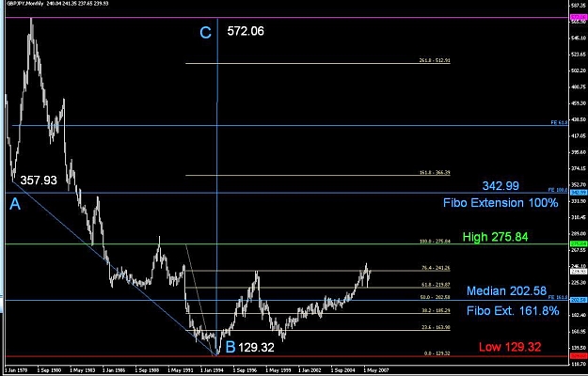Click the blue letter B label
Viewport: 588px width, 376px height.
[230, 348]
